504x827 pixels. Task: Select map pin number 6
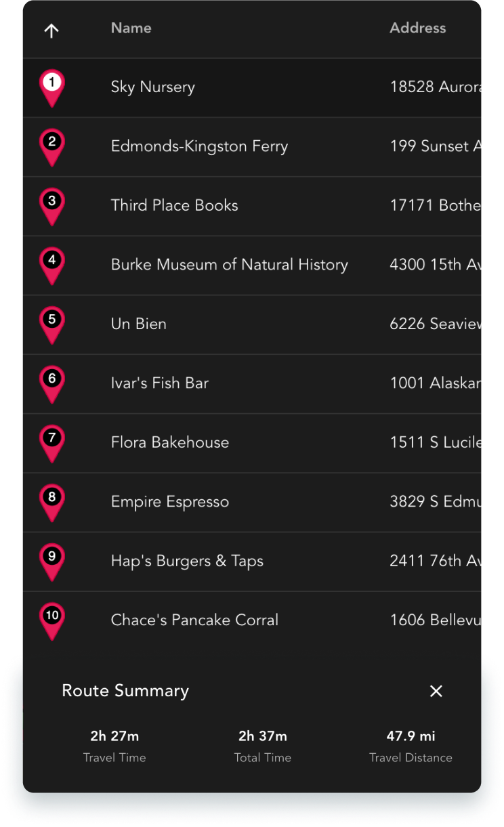point(52,382)
